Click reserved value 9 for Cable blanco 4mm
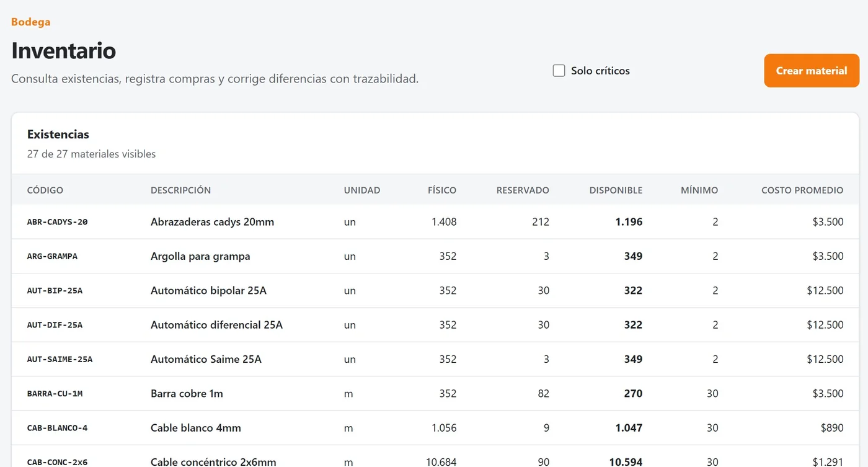Image resolution: width=868 pixels, height=467 pixels. click(x=546, y=428)
